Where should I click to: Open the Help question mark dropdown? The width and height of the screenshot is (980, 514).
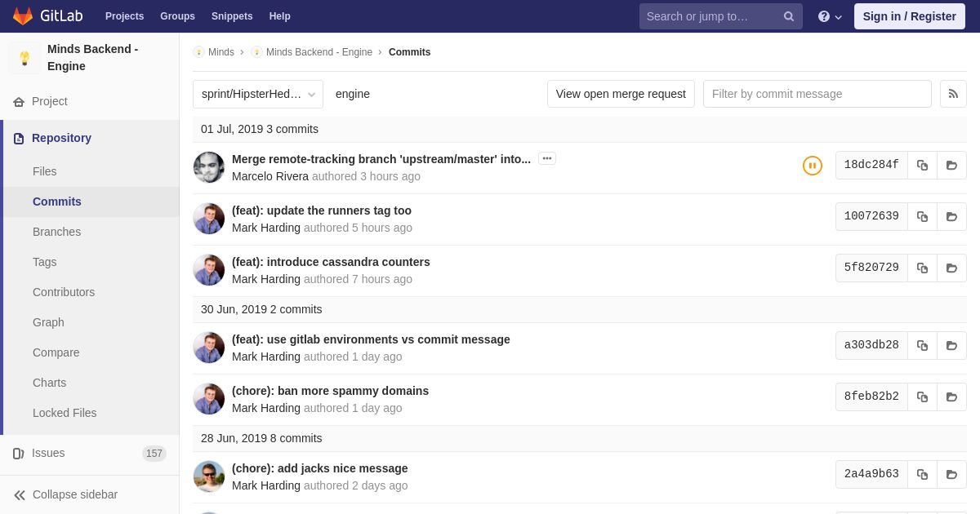point(830,16)
